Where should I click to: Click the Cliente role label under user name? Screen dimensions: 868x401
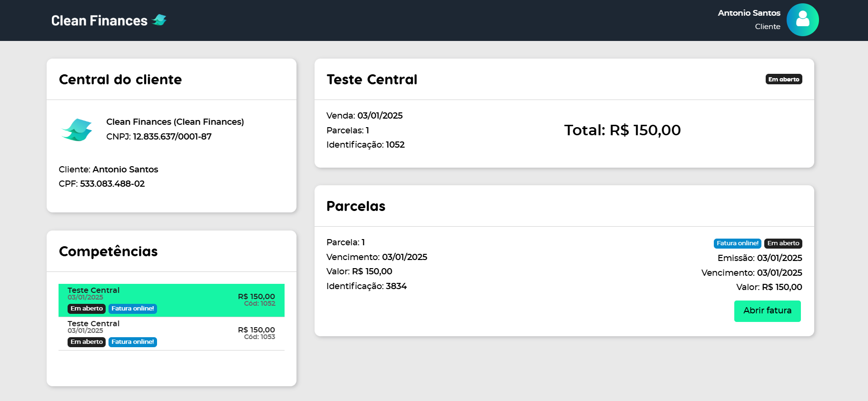[767, 27]
